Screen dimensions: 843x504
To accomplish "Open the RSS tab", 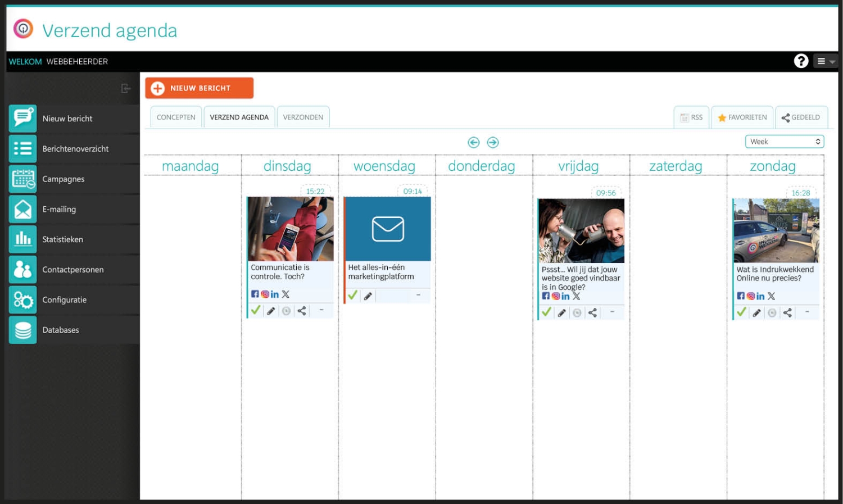I will [691, 117].
